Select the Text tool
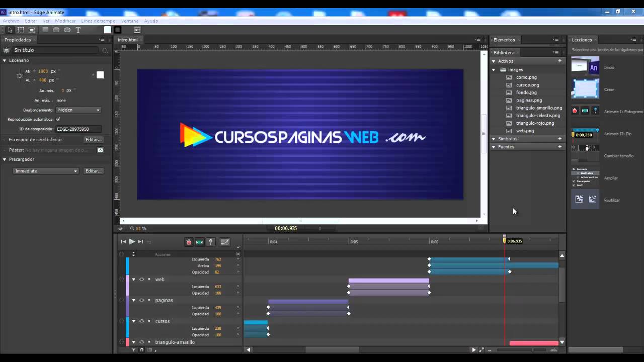 (x=78, y=30)
